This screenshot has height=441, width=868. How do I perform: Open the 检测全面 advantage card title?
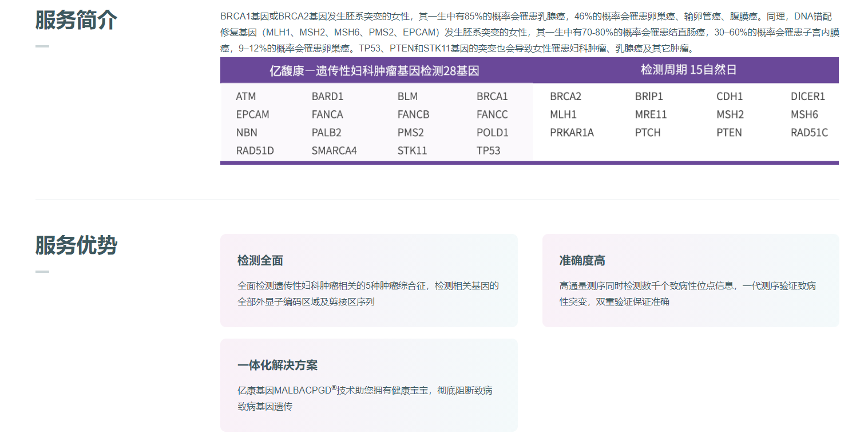click(x=260, y=261)
